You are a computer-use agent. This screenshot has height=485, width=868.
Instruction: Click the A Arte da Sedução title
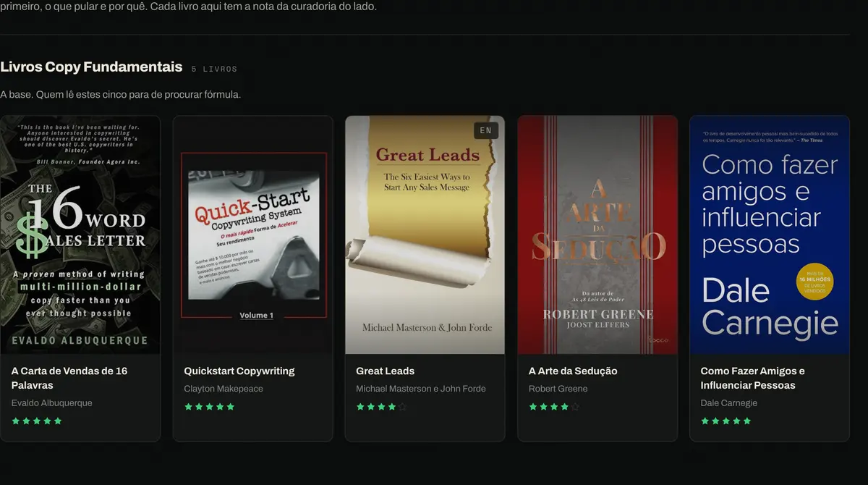[573, 371]
